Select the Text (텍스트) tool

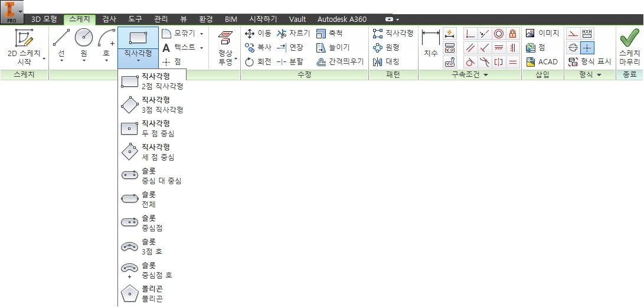tap(179, 48)
